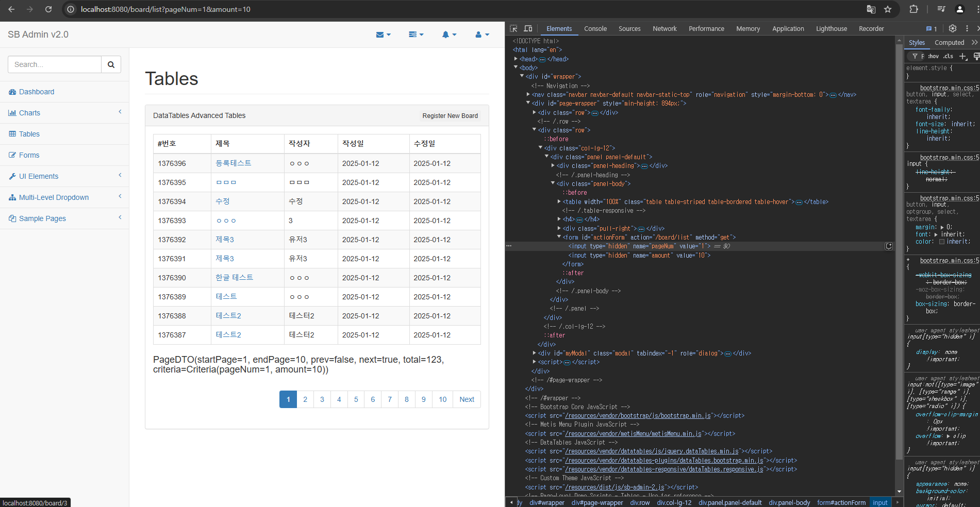Viewport: 980px width, 507px height.
Task: Go back in browser history
Action: point(11,9)
